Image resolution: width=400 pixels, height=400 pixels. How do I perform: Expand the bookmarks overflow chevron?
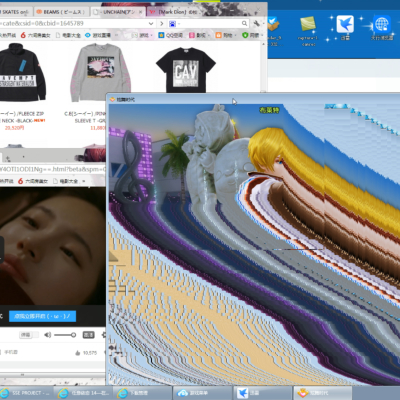(x=117, y=35)
